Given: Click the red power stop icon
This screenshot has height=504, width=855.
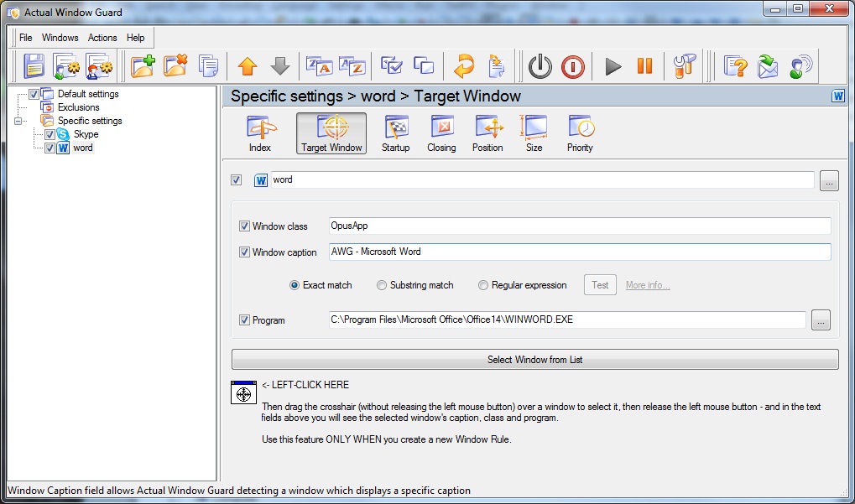Looking at the screenshot, I should (572, 67).
